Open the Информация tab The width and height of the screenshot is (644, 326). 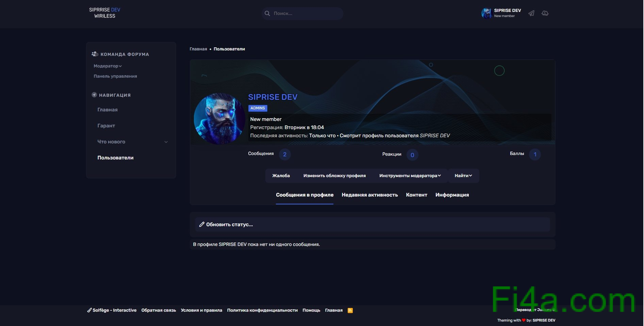[x=452, y=195]
